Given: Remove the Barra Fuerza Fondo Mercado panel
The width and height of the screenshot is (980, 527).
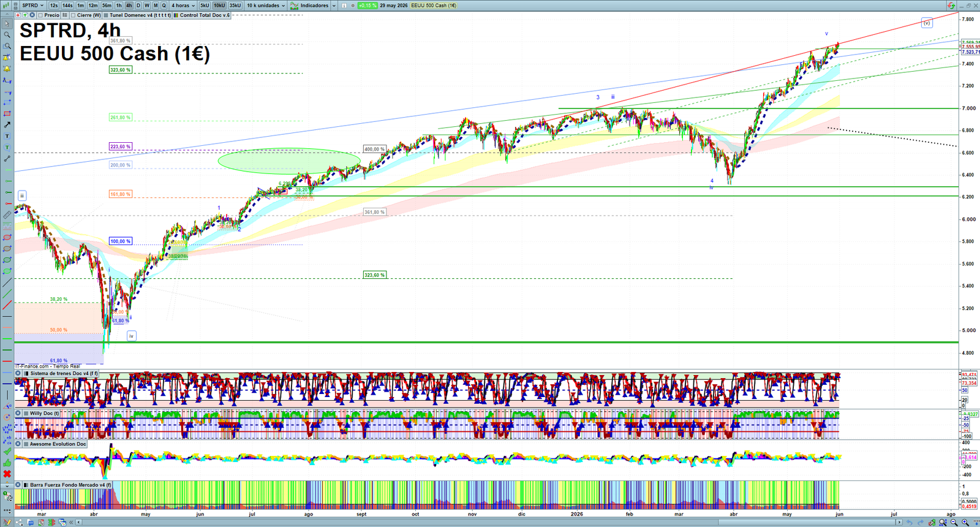Looking at the screenshot, I should coord(18,485).
